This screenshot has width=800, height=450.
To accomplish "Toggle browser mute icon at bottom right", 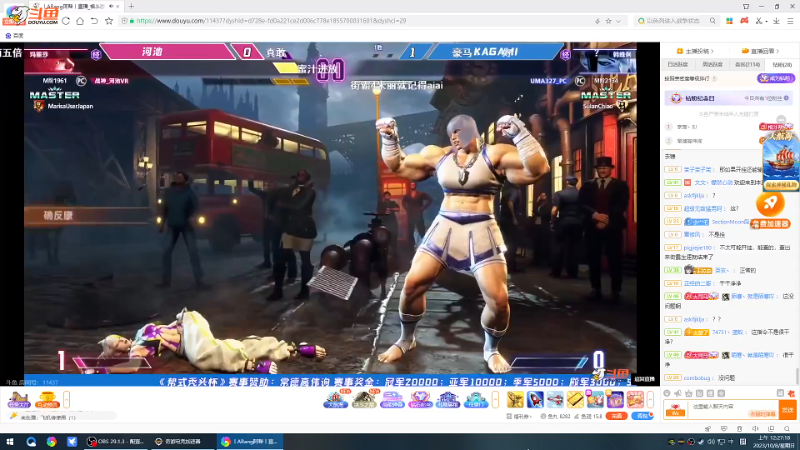I will coord(755,429).
